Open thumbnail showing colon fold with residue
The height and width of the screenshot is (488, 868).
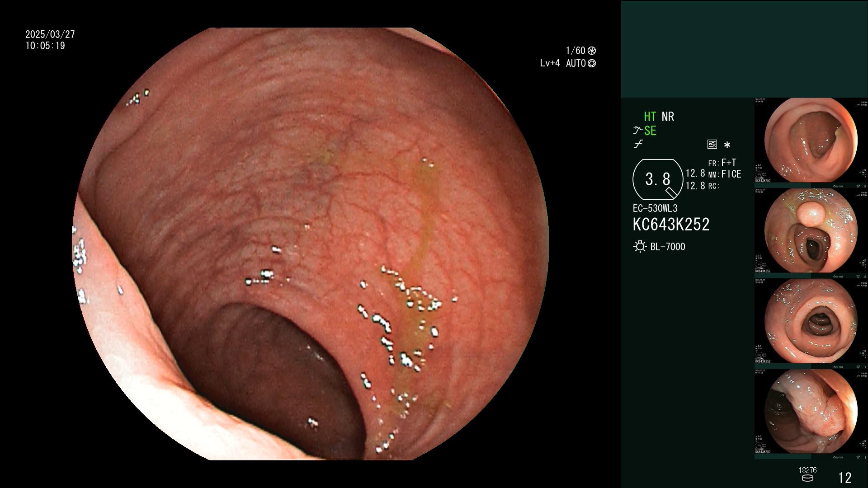tap(811, 140)
